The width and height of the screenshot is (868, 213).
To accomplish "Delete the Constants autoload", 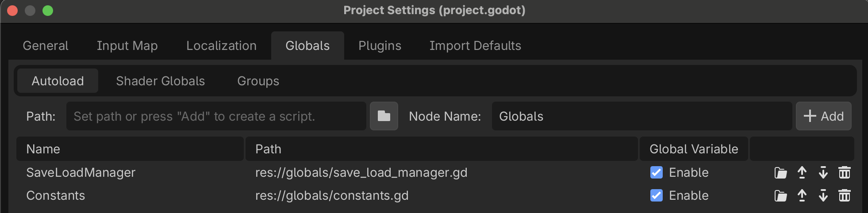I will 844,196.
